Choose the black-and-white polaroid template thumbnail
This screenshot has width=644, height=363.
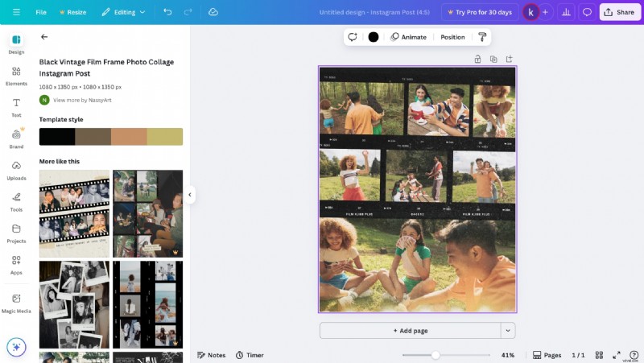tap(74, 305)
